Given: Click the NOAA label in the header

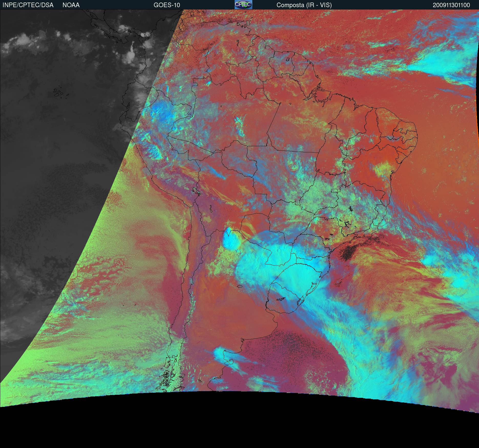Looking at the screenshot, I should [x=71, y=5].
